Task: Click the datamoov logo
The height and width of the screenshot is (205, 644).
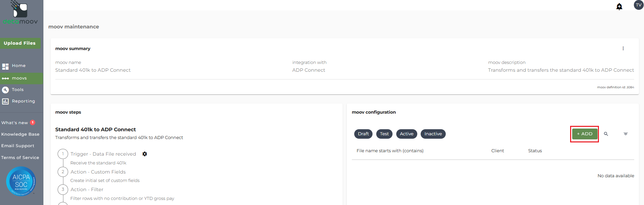Action: 20,13
